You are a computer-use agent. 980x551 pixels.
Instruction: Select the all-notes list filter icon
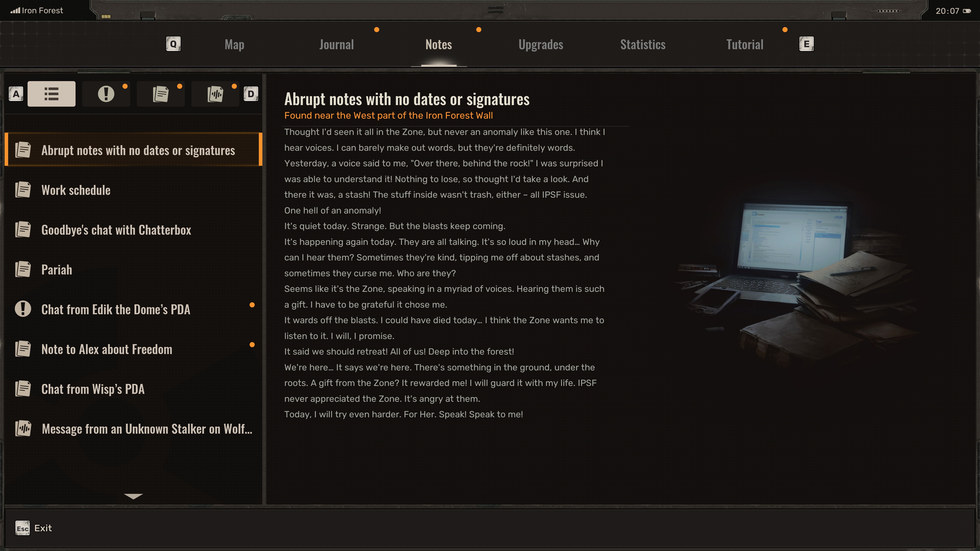point(51,94)
